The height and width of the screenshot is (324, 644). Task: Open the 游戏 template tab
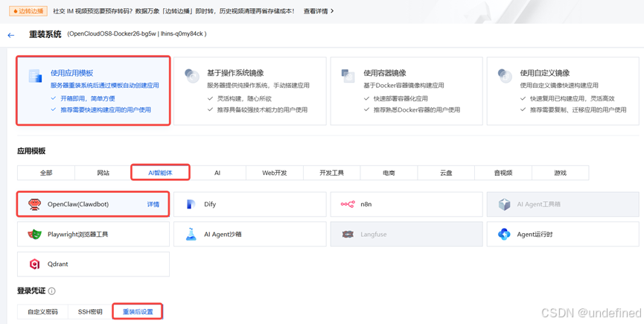coord(560,173)
